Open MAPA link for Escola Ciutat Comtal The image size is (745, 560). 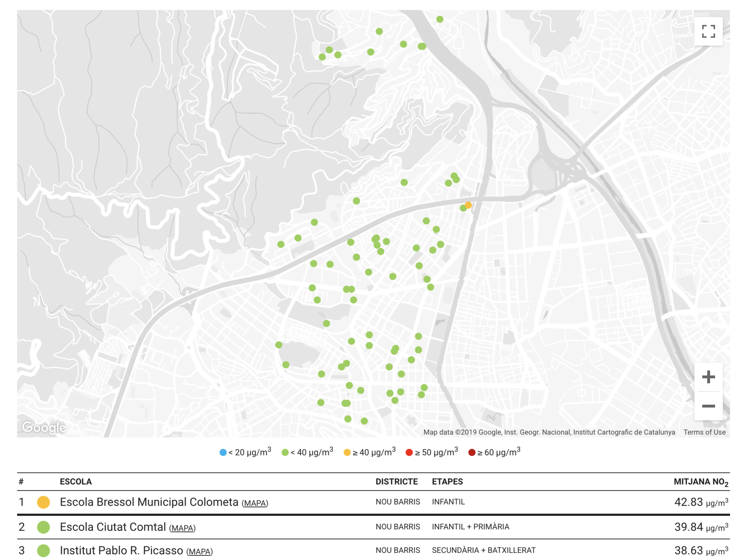coord(182,528)
